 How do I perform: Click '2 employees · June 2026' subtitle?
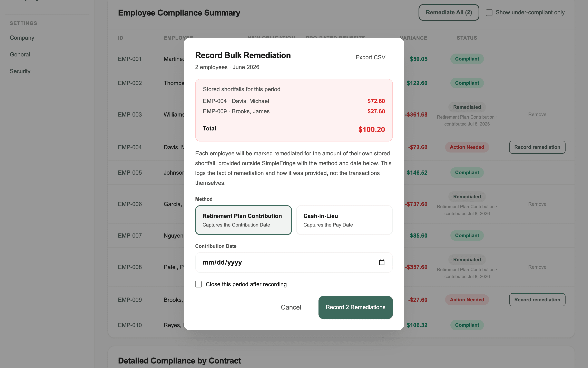(x=227, y=67)
